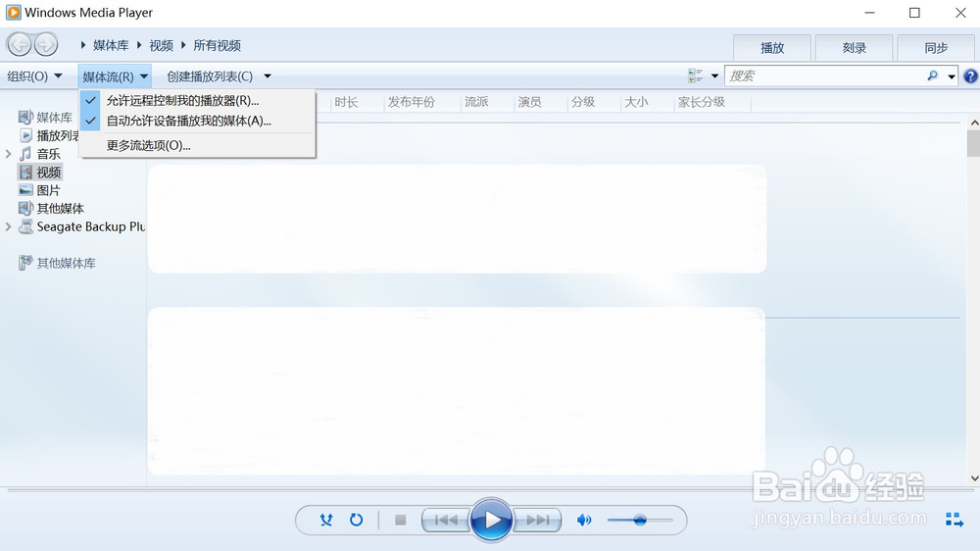Switch to Now Playing mode
Image resolution: width=980 pixels, height=551 pixels.
955,519
